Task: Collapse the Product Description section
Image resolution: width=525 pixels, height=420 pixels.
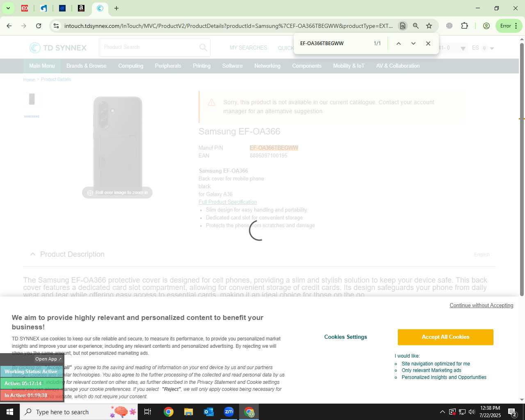Action: tap(33, 254)
